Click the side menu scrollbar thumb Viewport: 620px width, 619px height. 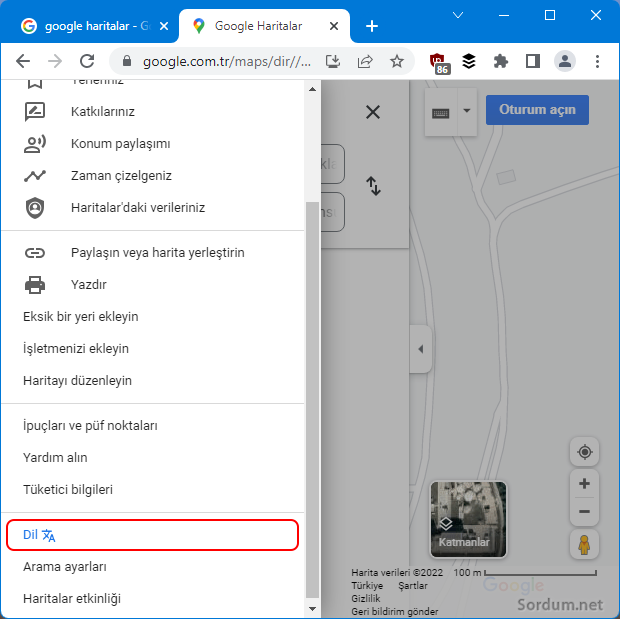coord(312,399)
